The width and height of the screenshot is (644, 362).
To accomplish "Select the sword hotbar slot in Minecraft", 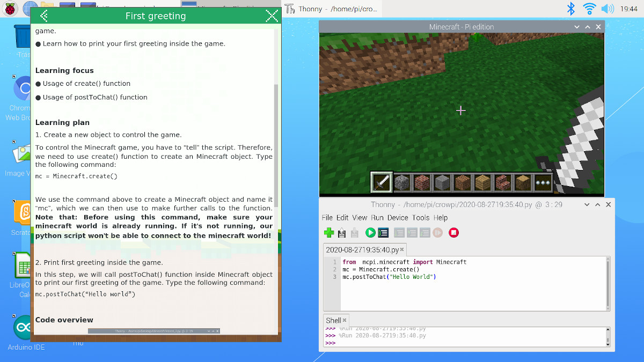I will click(x=382, y=183).
